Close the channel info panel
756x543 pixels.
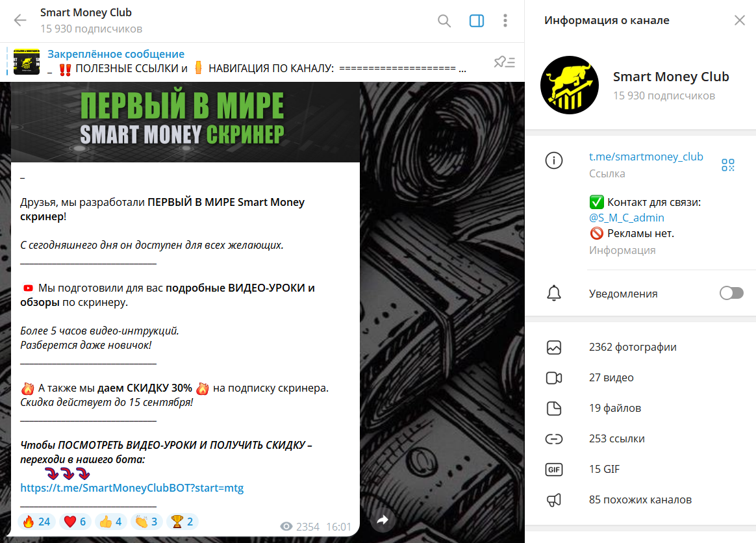click(739, 20)
